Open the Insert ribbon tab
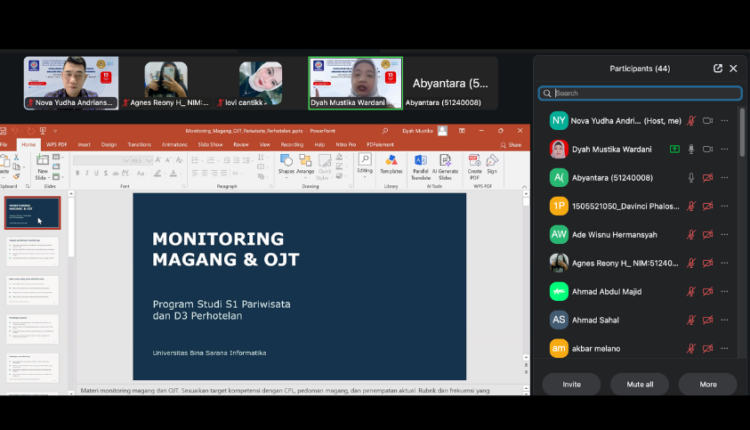 [x=84, y=144]
